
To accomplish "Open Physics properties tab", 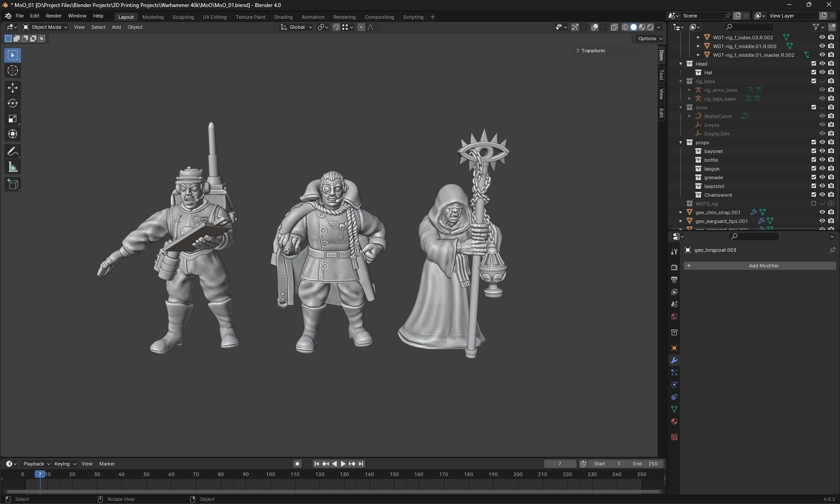I will tap(674, 385).
